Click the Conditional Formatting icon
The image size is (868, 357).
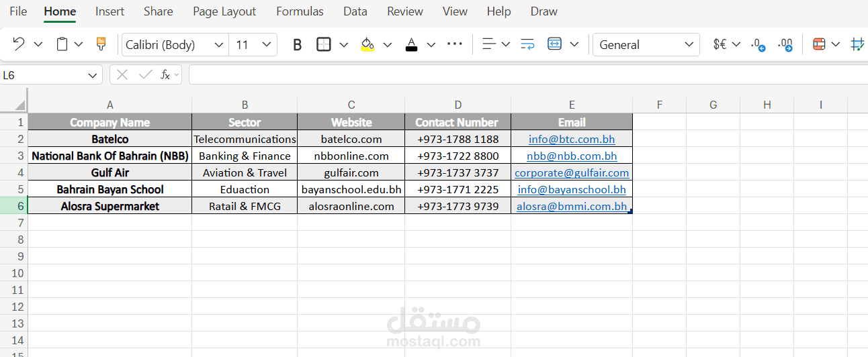click(819, 44)
